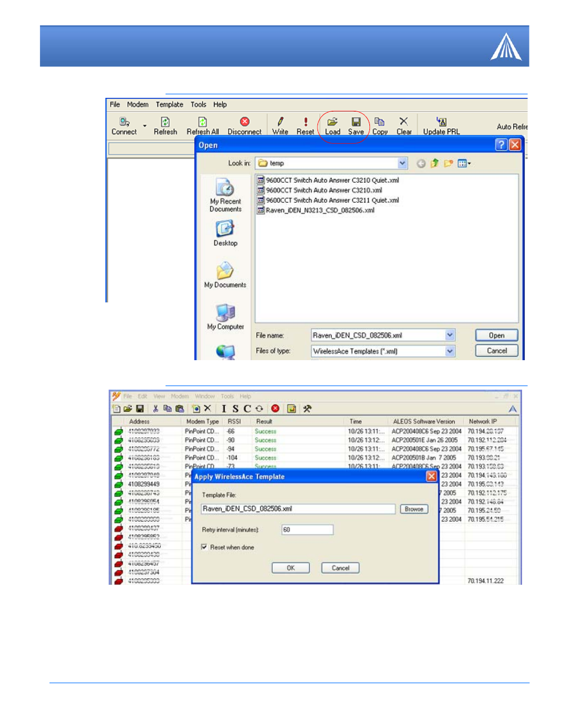
Task: Select file 9600CCT Switch Auto Answer C3211 Quiet.xml
Action: coord(328,200)
